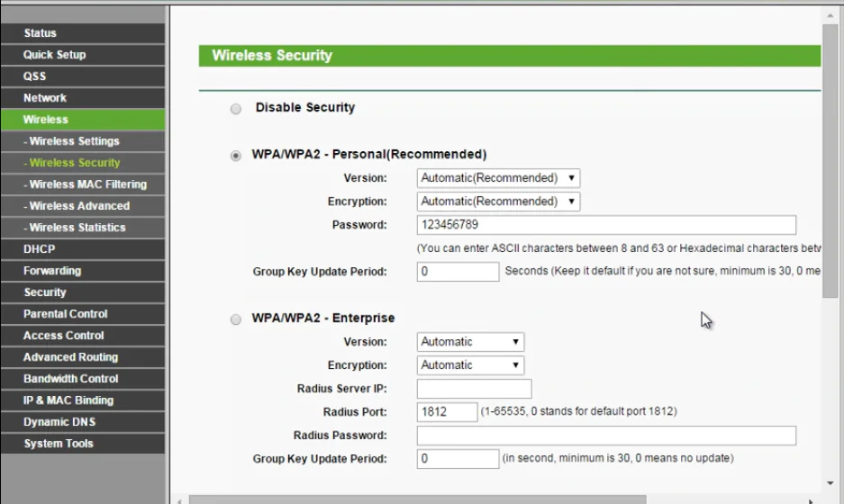Open the Enterprise Version dropdown
This screenshot has width=844, height=504.
pos(470,342)
